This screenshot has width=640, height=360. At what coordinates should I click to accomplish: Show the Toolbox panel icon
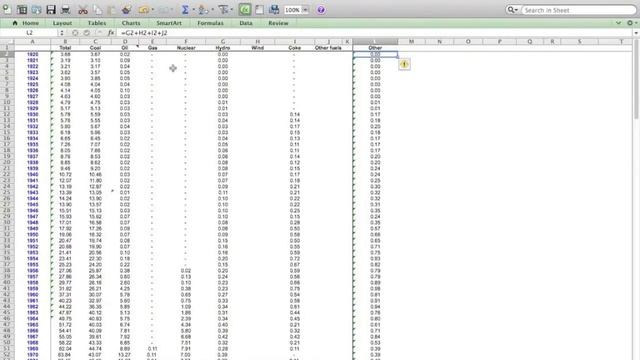(259, 9)
